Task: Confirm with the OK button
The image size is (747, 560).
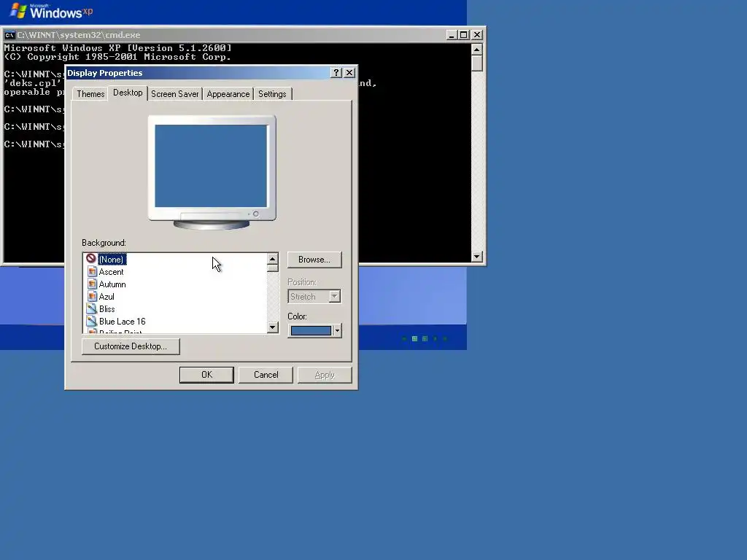Action: click(x=206, y=375)
